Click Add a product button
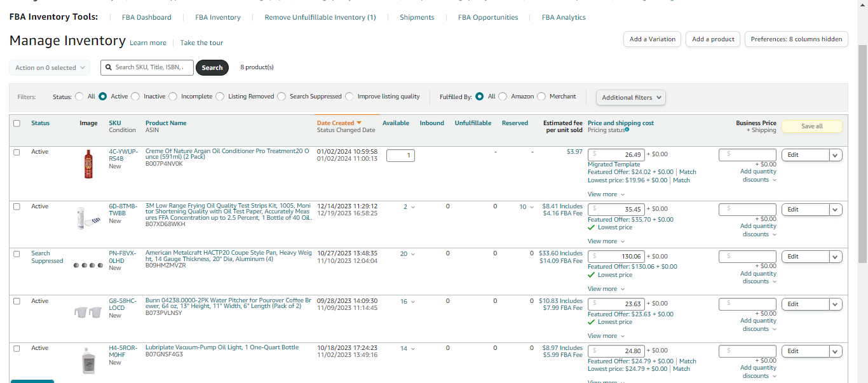 (x=713, y=39)
